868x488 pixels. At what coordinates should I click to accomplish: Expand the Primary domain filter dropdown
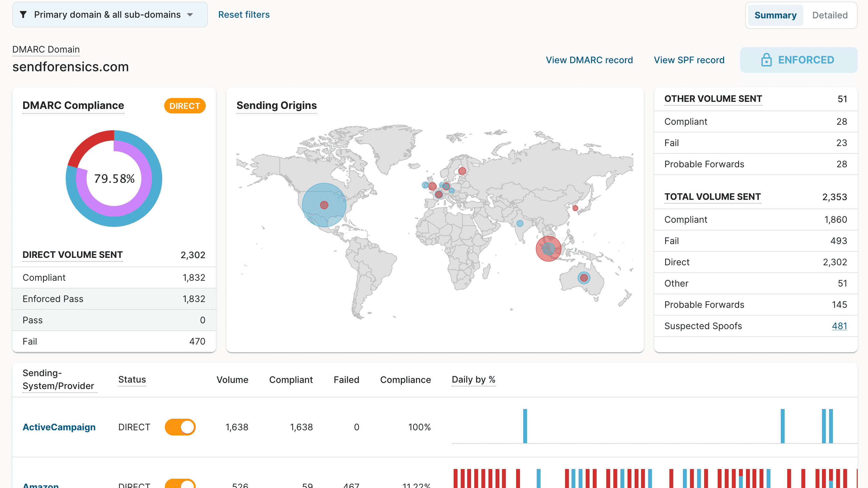click(110, 15)
